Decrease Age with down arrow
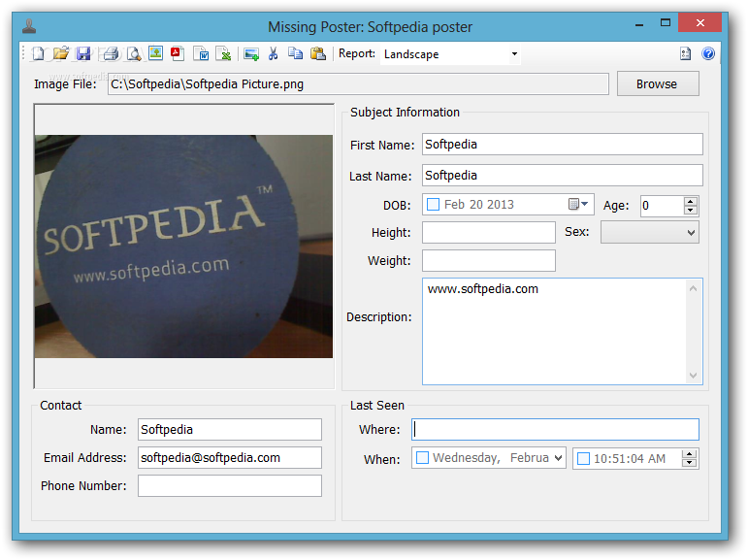 tap(691, 211)
